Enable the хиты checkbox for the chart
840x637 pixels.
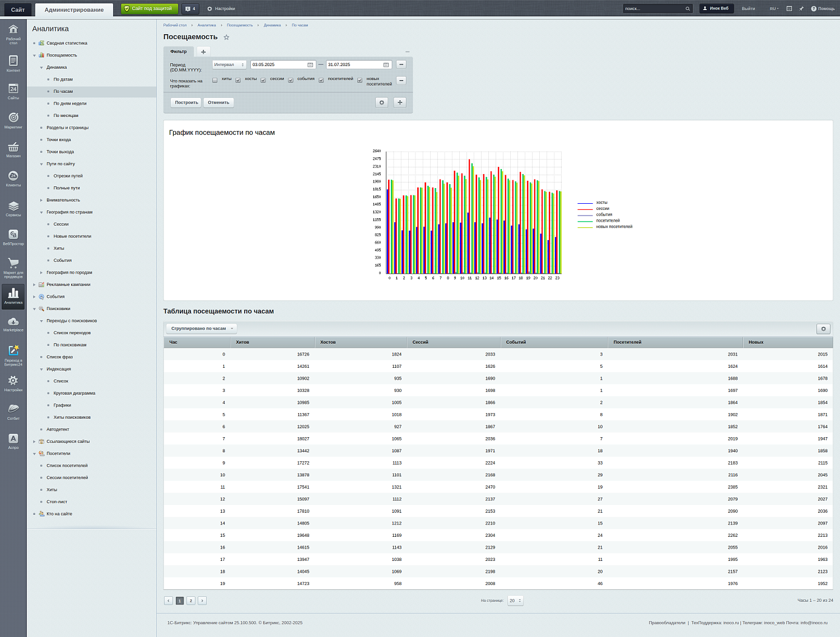pyautogui.click(x=214, y=81)
